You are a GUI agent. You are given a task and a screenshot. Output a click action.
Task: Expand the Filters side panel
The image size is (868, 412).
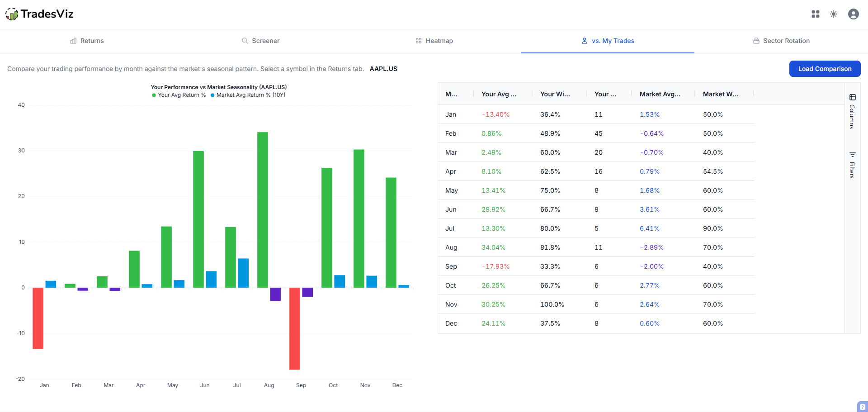[853, 165]
